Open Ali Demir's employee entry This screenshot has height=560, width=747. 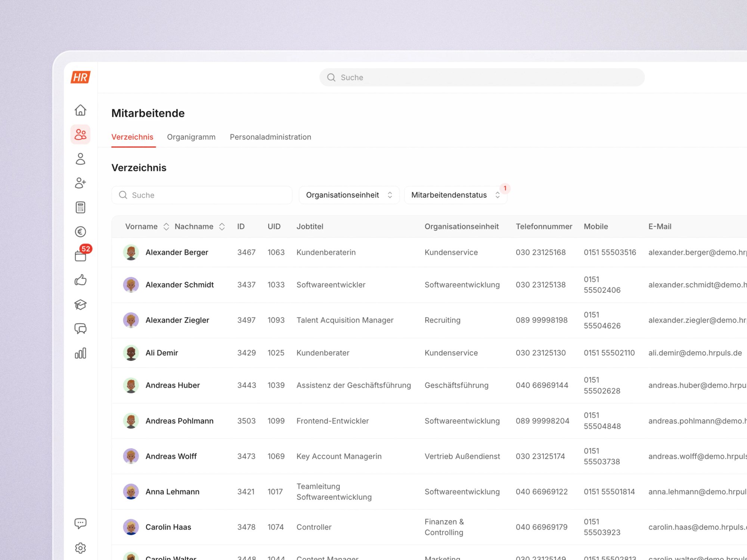point(430,353)
